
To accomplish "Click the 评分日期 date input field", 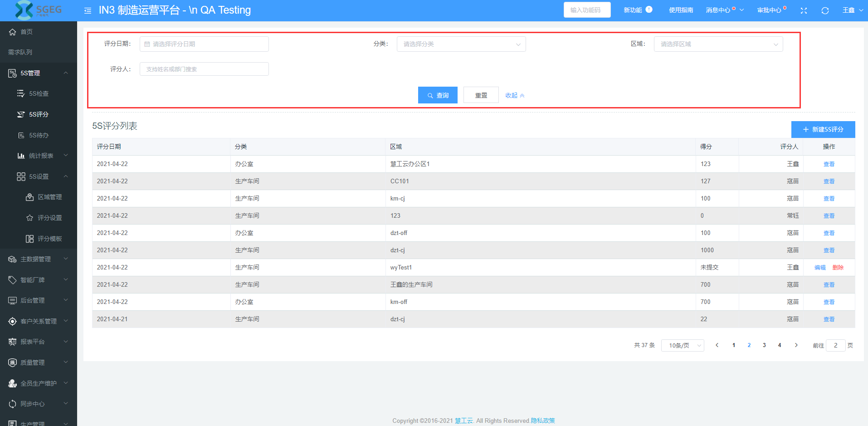I will point(204,44).
